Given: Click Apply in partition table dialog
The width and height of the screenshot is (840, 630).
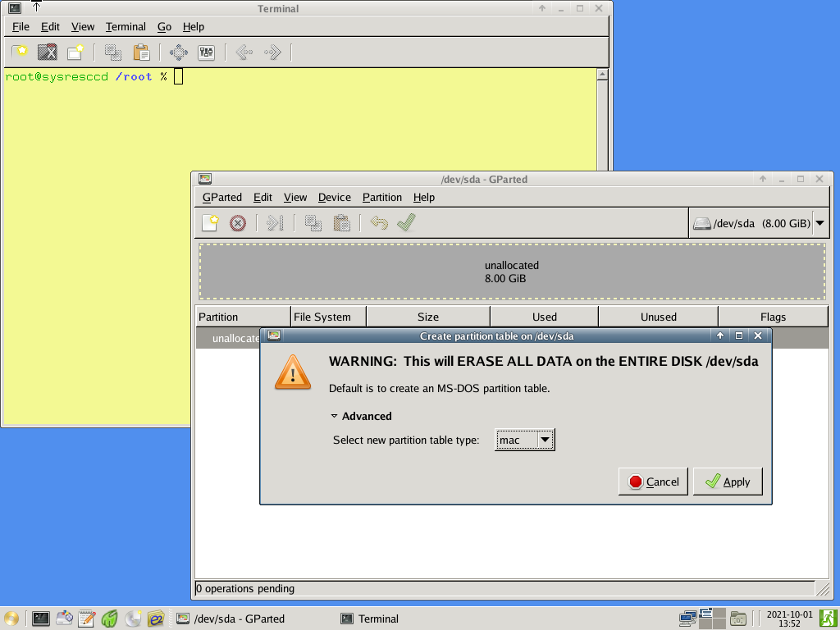Looking at the screenshot, I should tap(728, 482).
